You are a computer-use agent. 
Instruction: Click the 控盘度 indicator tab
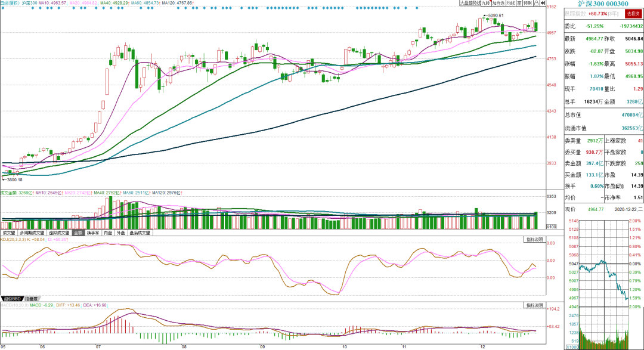coord(32,299)
